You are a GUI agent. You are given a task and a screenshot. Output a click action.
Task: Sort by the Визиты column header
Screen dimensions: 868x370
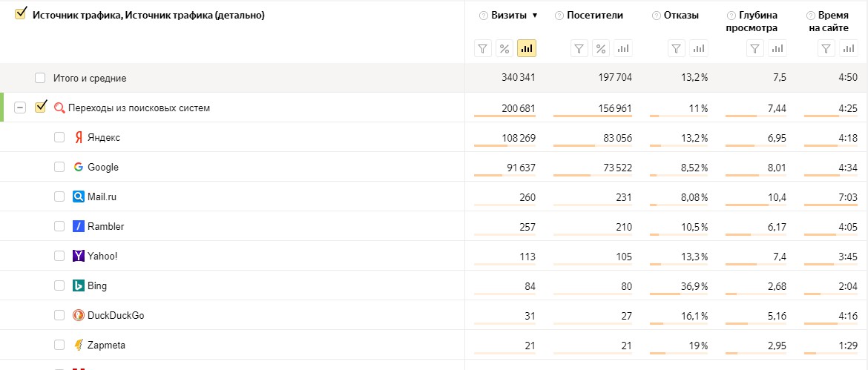[x=509, y=16]
